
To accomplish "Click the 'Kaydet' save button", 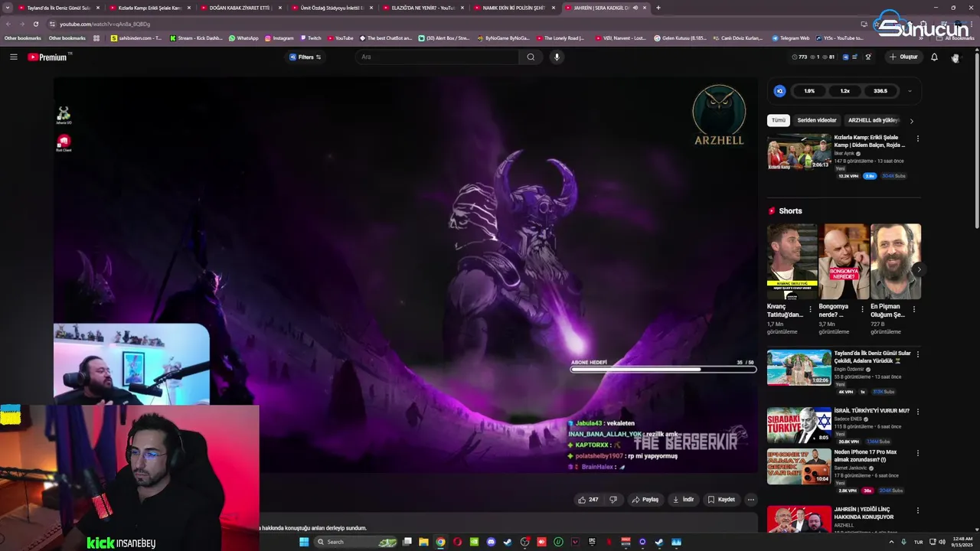I will 721,500.
